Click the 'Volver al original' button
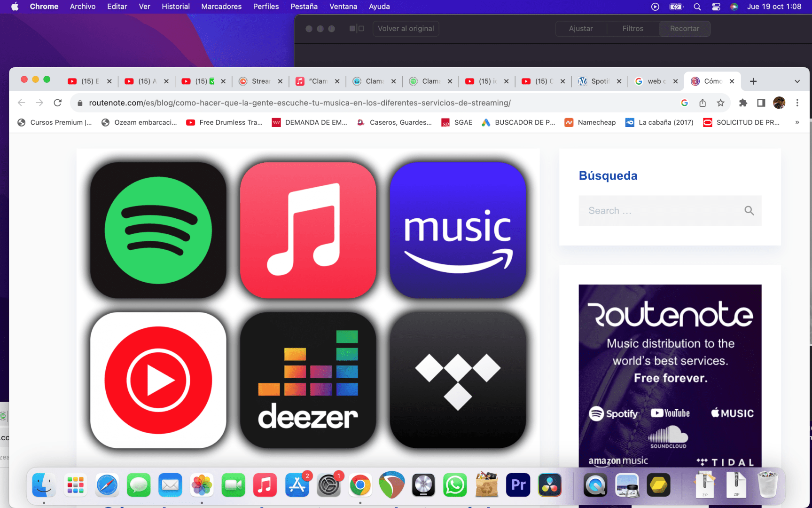This screenshot has width=812, height=508. [406, 29]
